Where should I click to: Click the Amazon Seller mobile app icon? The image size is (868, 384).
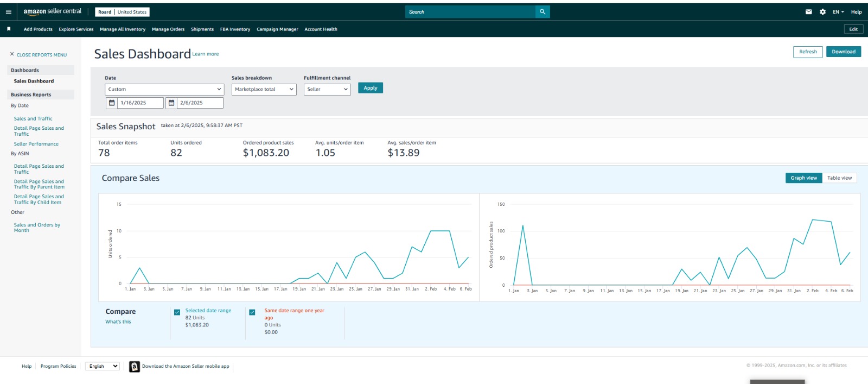pyautogui.click(x=135, y=367)
